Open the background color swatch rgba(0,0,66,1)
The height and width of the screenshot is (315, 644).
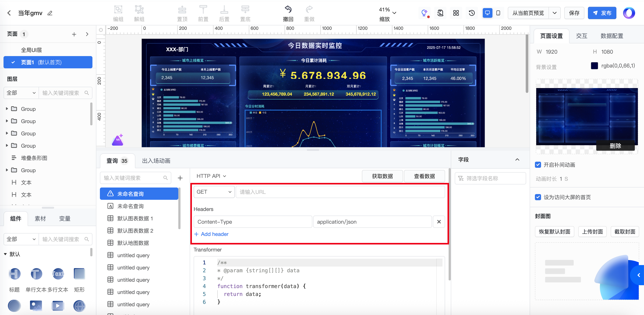coord(594,66)
